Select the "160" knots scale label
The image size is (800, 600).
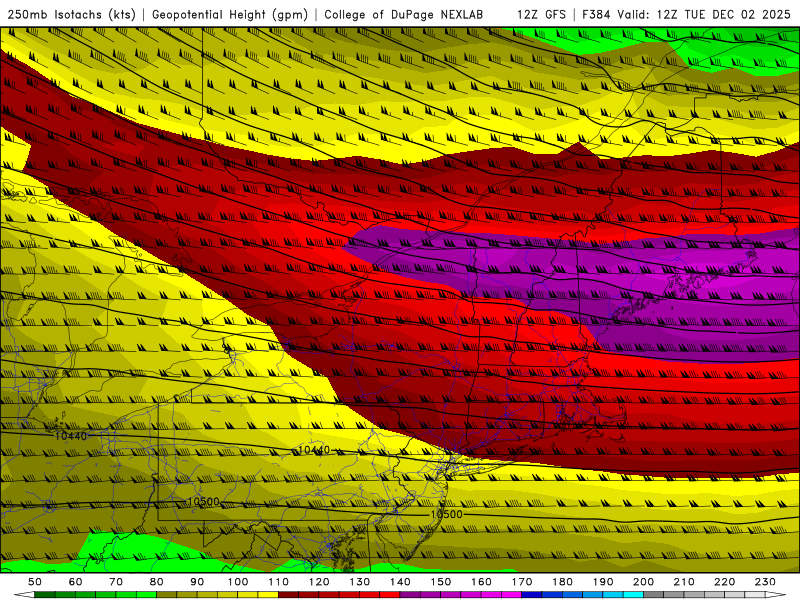[481, 582]
